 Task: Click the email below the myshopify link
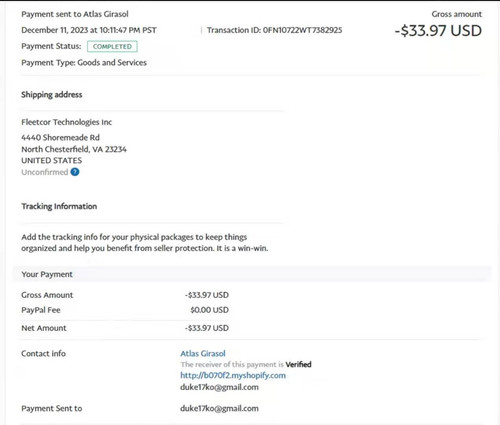[x=219, y=387]
